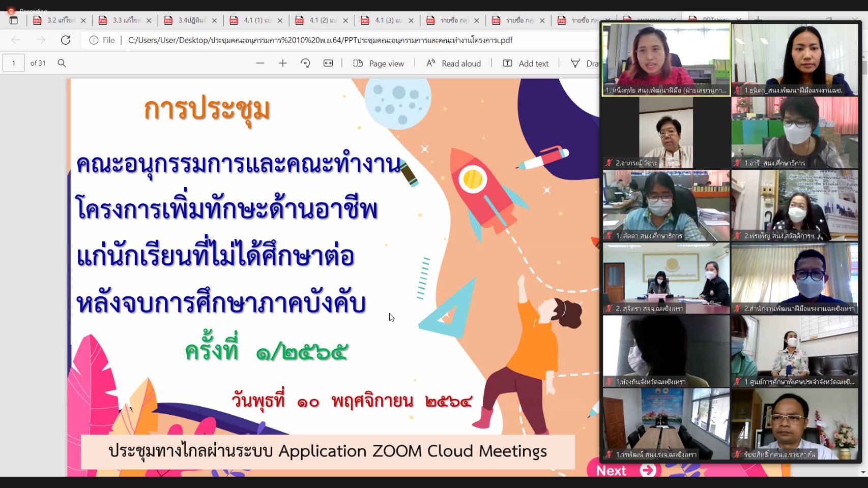The height and width of the screenshot is (488, 868).
Task: Open the tab actions menu icon
Action: point(14,20)
